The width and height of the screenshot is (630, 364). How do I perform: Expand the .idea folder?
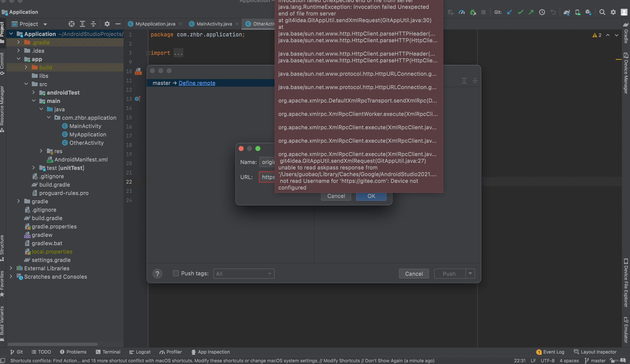pyautogui.click(x=18, y=50)
